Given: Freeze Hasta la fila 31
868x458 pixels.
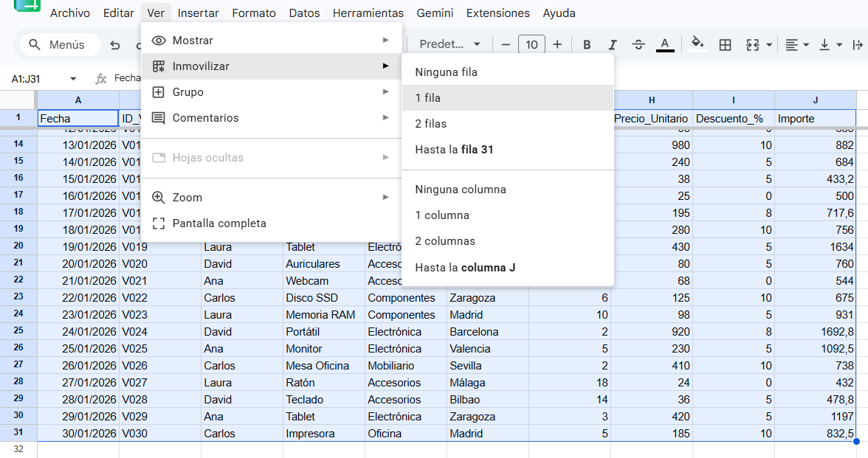Looking at the screenshot, I should pos(508,149).
